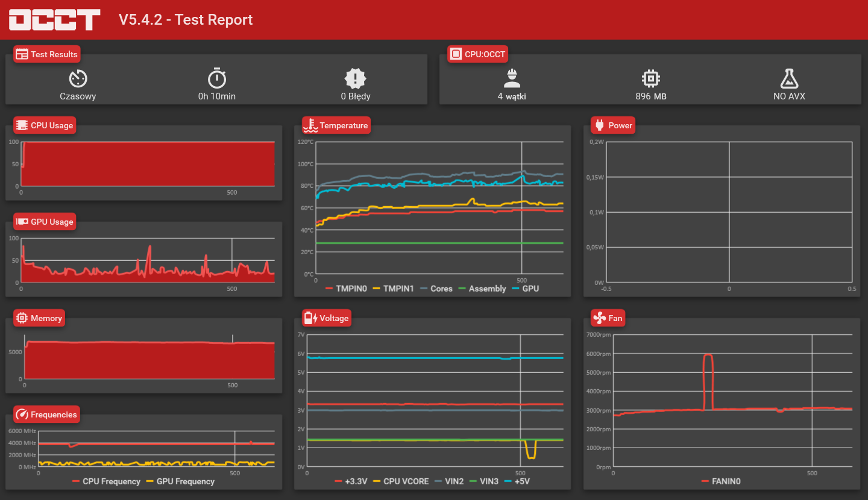Toggle GPU Frequency in Frequencies legend

[181, 481]
